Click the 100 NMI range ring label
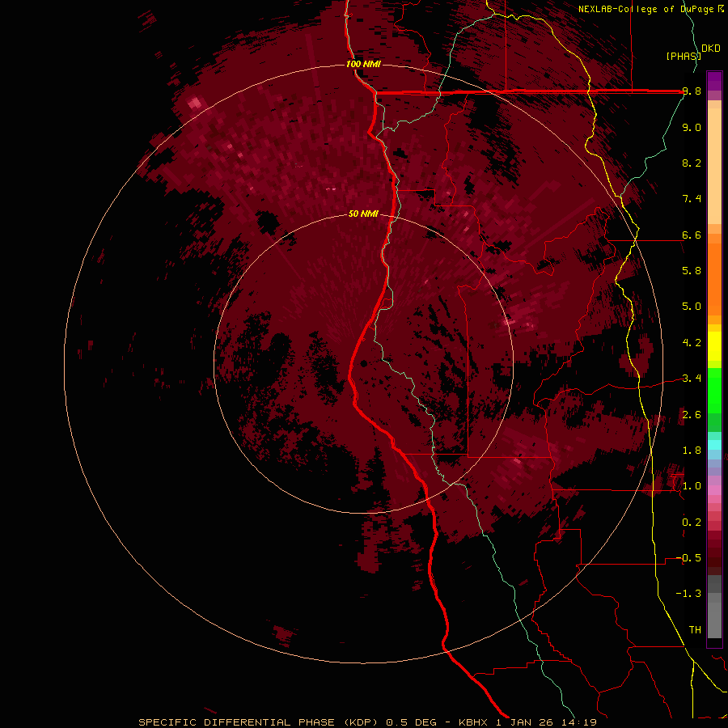The height and width of the screenshot is (728, 728). 363,64
